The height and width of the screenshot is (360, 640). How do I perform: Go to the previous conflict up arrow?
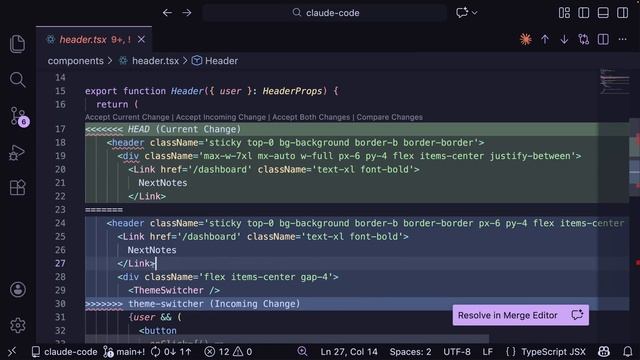tap(545, 39)
